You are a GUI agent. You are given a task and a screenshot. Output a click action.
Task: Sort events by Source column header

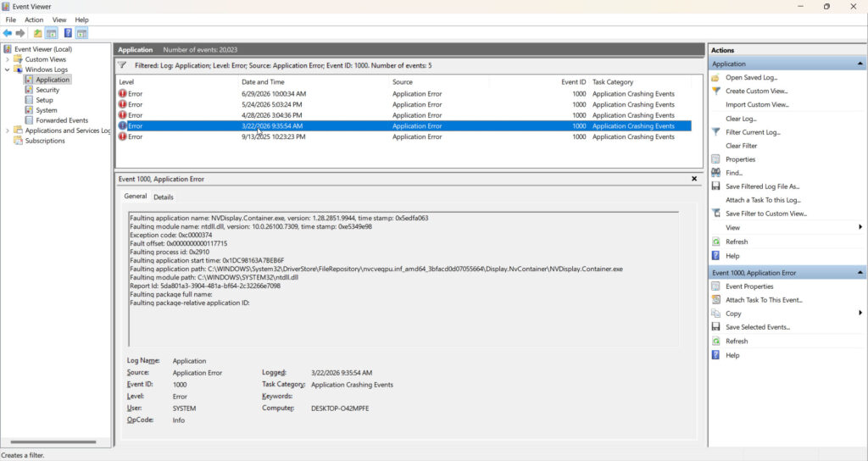coord(439,82)
